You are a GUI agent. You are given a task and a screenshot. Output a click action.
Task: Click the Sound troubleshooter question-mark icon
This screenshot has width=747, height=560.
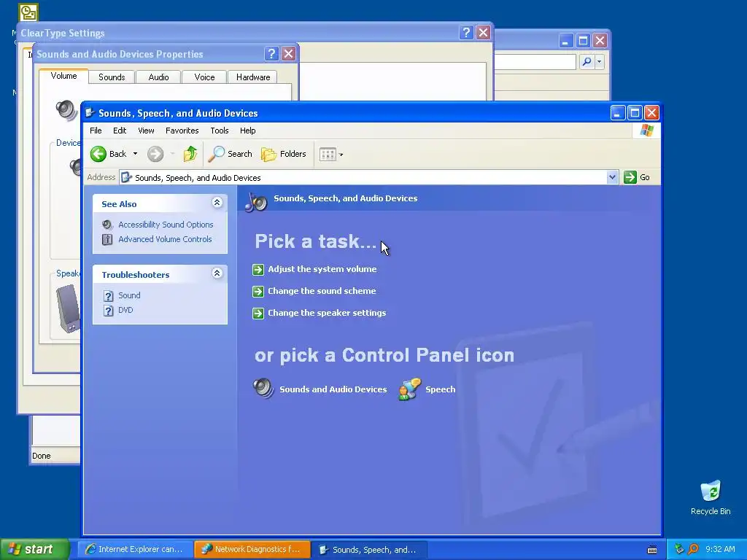coord(108,296)
